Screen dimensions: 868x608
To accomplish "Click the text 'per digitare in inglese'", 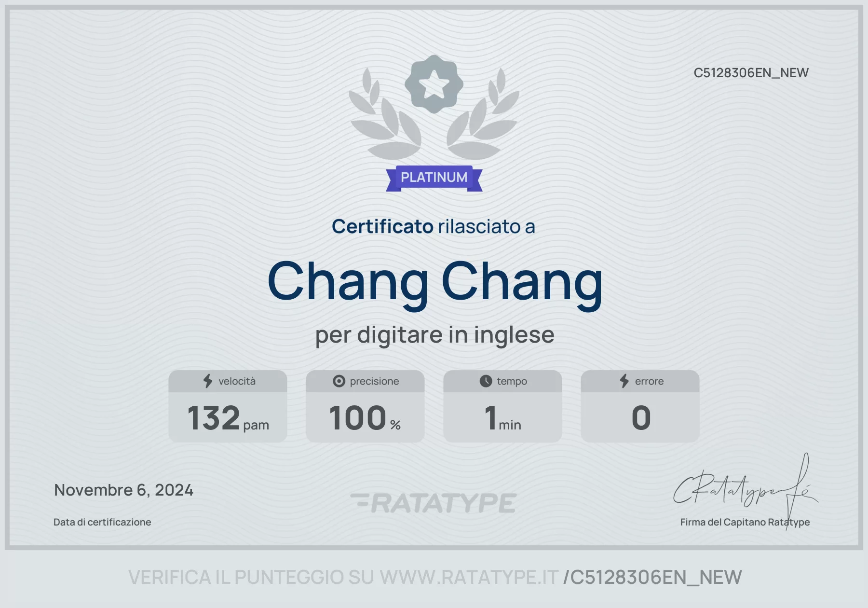I will pos(434,335).
